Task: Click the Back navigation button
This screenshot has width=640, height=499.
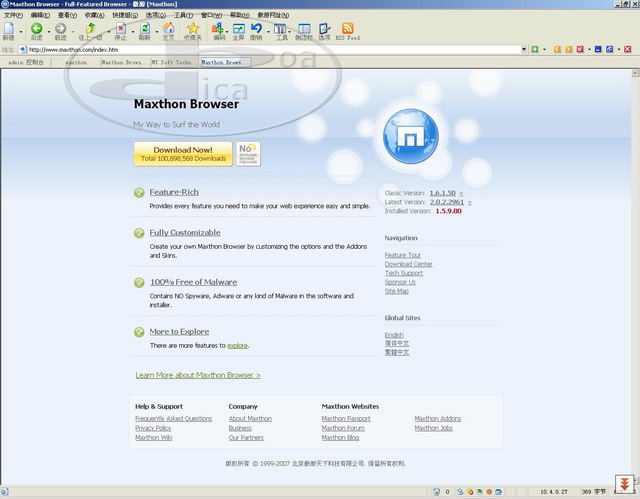Action: pos(35,30)
